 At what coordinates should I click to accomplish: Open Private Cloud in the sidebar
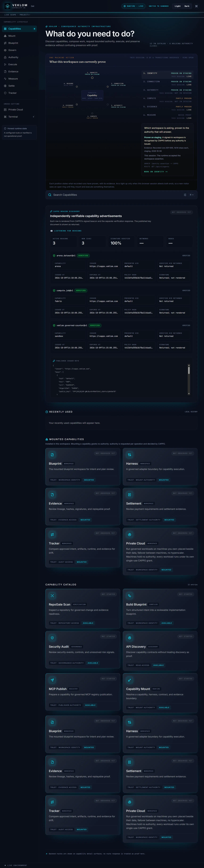tap(19, 110)
